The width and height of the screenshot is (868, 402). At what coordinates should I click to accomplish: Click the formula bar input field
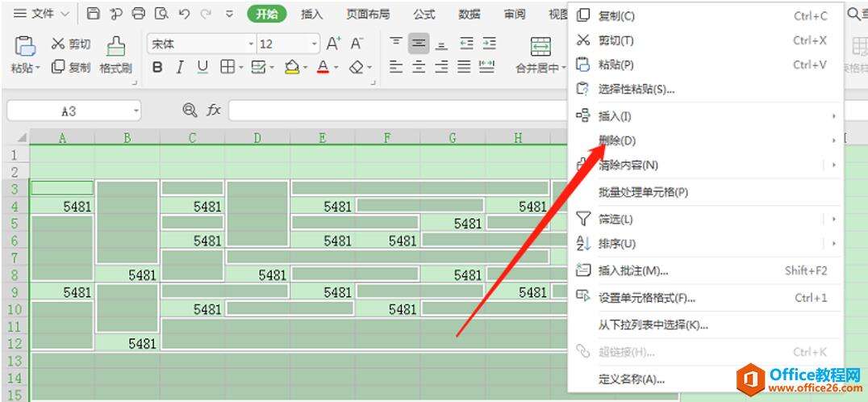click(399, 111)
